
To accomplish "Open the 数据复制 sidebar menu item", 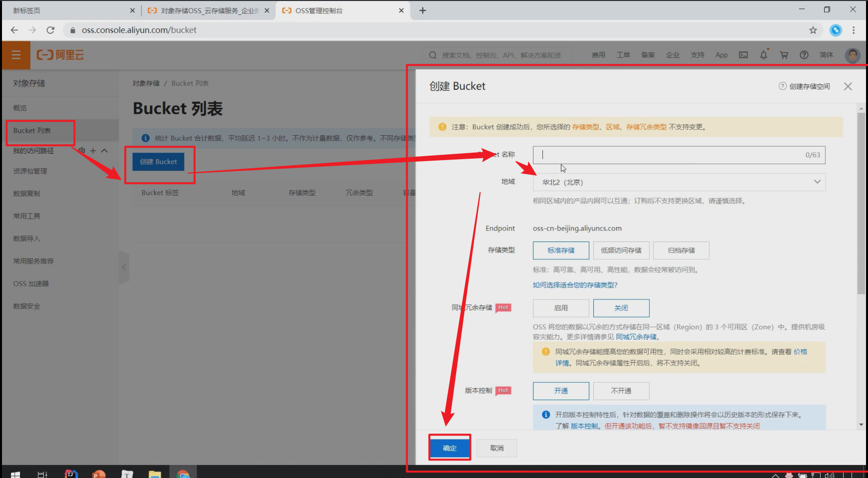I will (x=27, y=194).
